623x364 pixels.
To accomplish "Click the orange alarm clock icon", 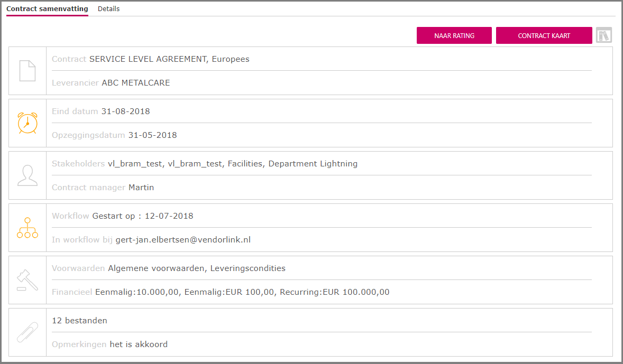I will coord(28,123).
